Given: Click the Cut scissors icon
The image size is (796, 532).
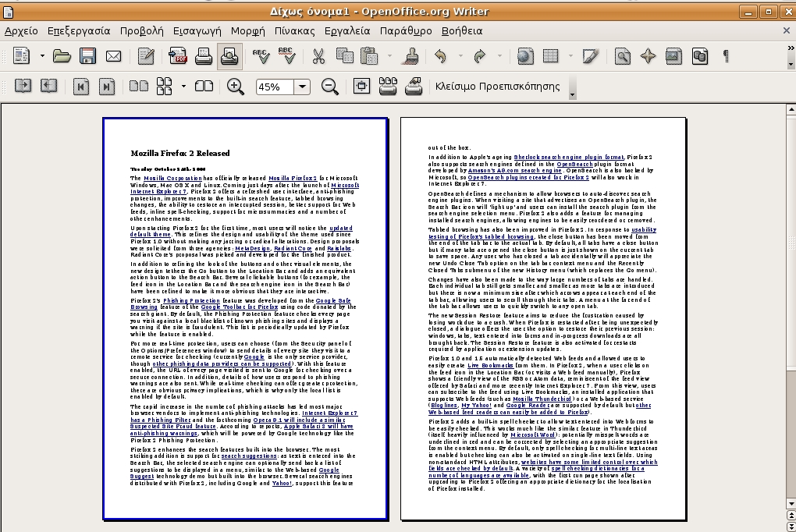Looking at the screenshot, I should tap(318, 56).
